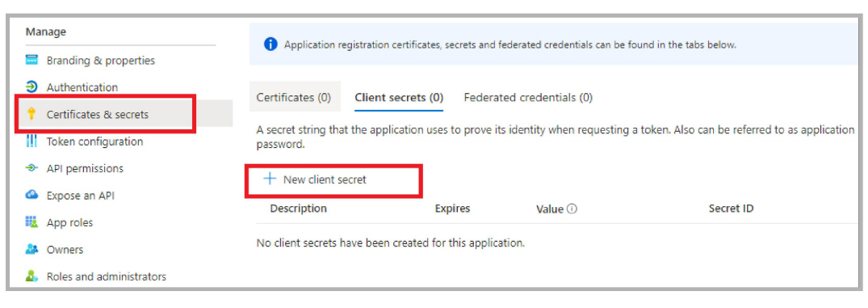The image size is (868, 308).
Task: Click the API permissions icon
Action: click(31, 168)
